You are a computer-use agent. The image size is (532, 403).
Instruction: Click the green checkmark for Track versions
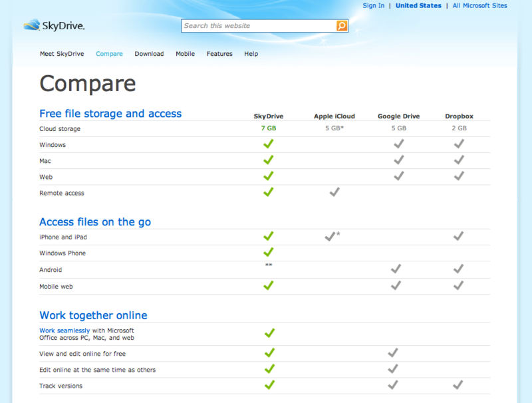[x=269, y=385]
